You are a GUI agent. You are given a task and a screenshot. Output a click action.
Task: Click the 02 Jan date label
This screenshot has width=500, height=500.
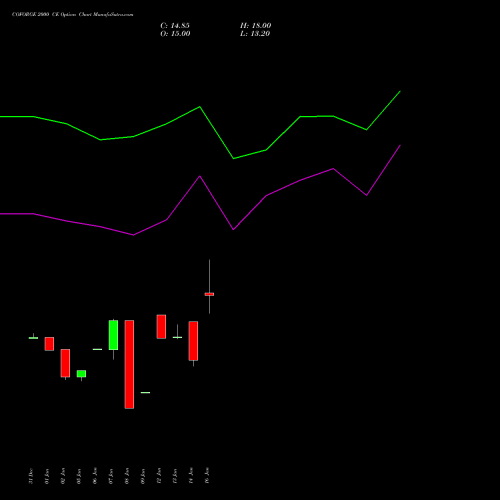(x=63, y=476)
